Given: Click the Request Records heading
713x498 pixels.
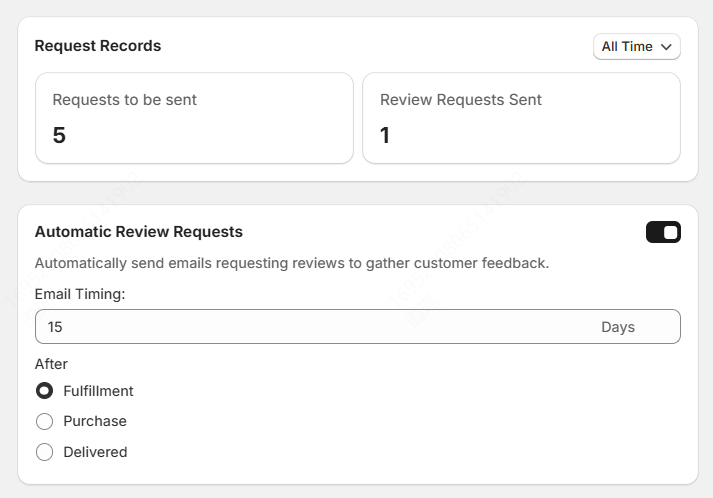Looking at the screenshot, I should tap(98, 46).
